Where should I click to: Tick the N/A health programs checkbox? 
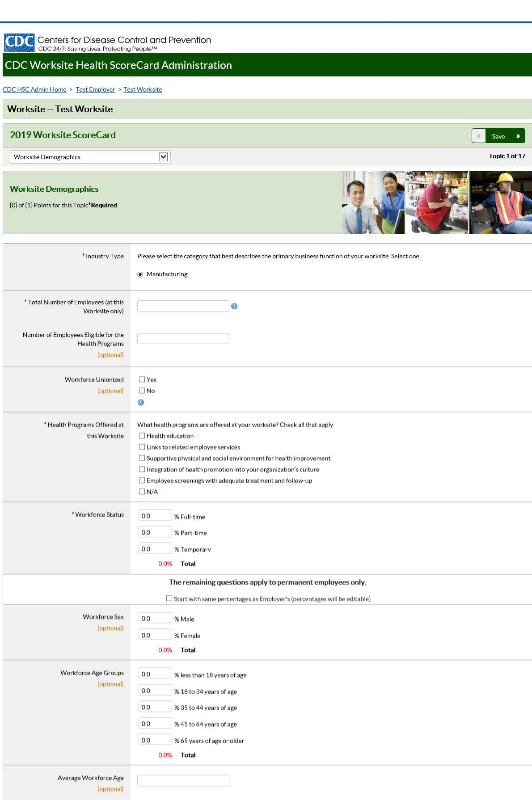142,492
